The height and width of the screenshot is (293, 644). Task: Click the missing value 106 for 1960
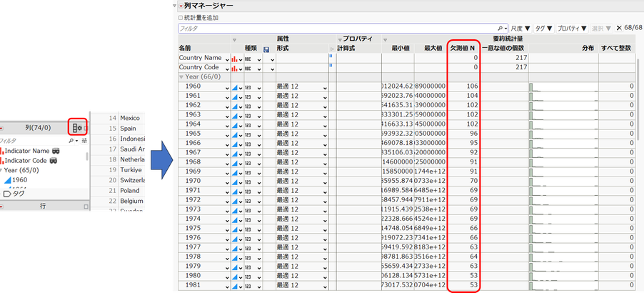[x=472, y=86]
